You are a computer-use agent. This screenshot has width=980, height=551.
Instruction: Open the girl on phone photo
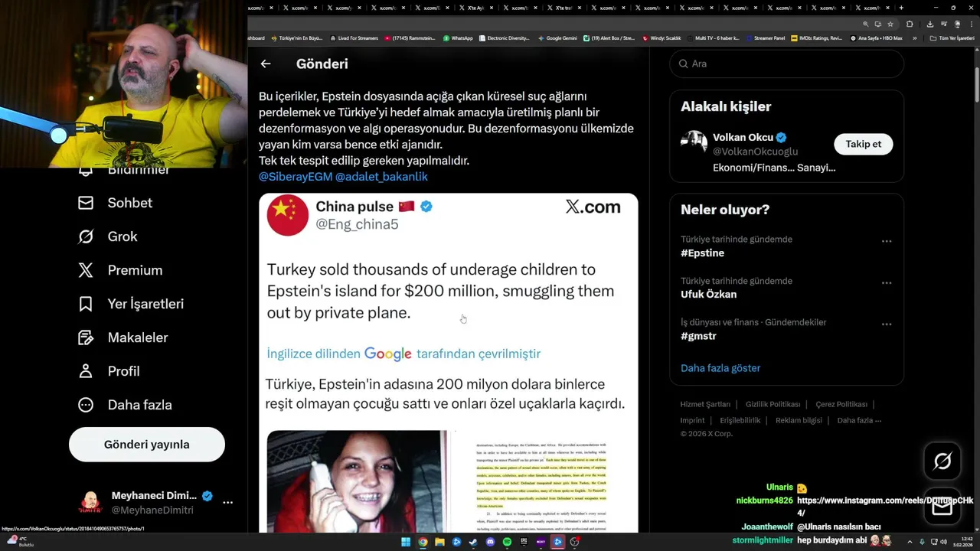(x=357, y=481)
